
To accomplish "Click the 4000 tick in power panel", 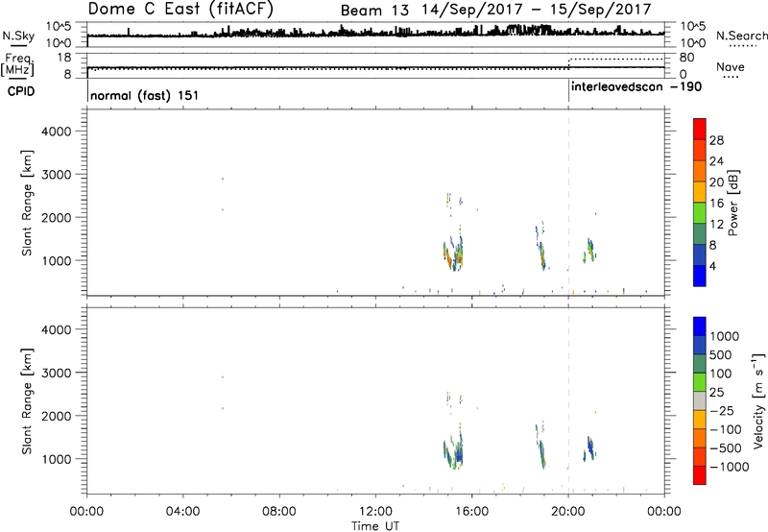I will pyautogui.click(x=57, y=132).
